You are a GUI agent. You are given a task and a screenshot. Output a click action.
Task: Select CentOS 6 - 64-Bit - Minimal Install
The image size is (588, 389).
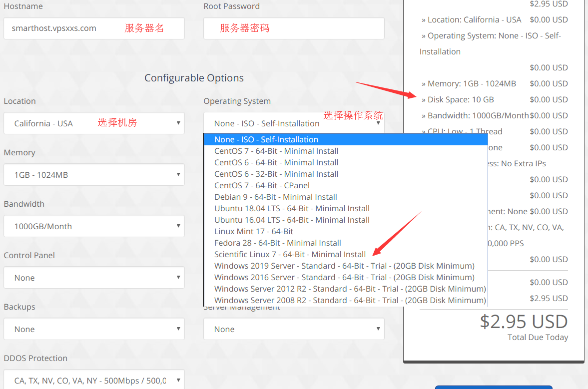346,162
